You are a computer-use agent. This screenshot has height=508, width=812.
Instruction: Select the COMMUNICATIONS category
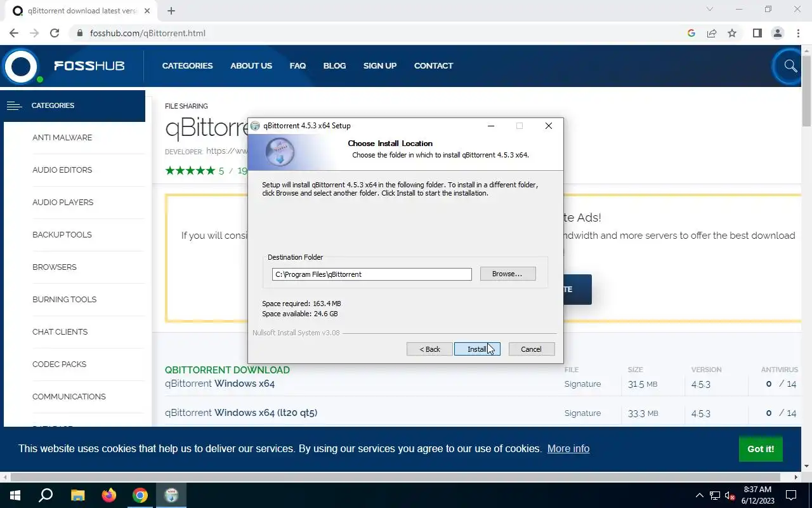click(x=69, y=396)
